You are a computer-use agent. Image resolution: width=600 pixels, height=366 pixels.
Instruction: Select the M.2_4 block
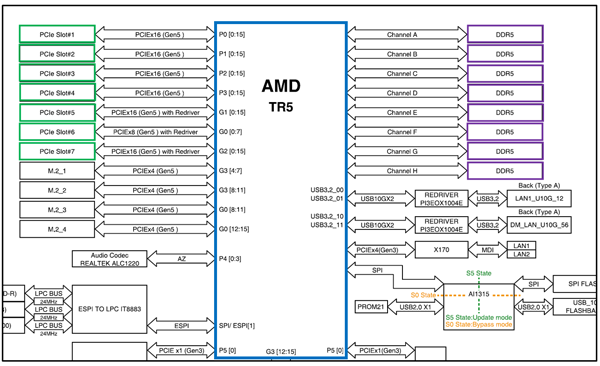click(57, 229)
